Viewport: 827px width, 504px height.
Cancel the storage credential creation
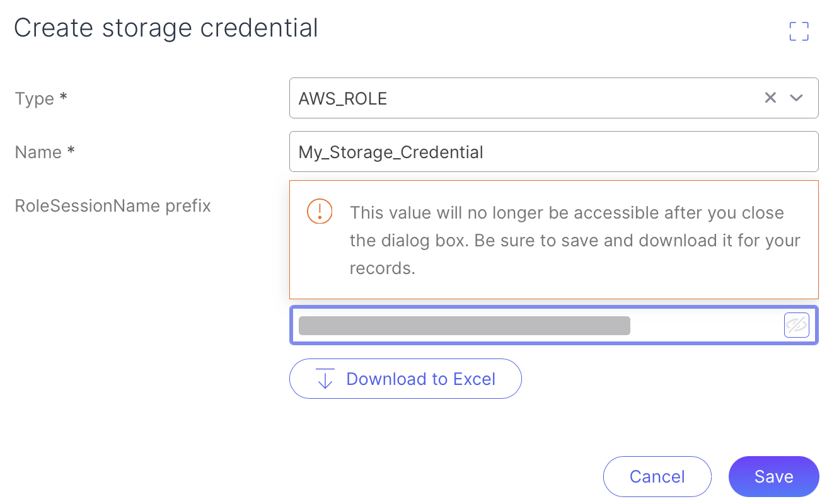657,477
